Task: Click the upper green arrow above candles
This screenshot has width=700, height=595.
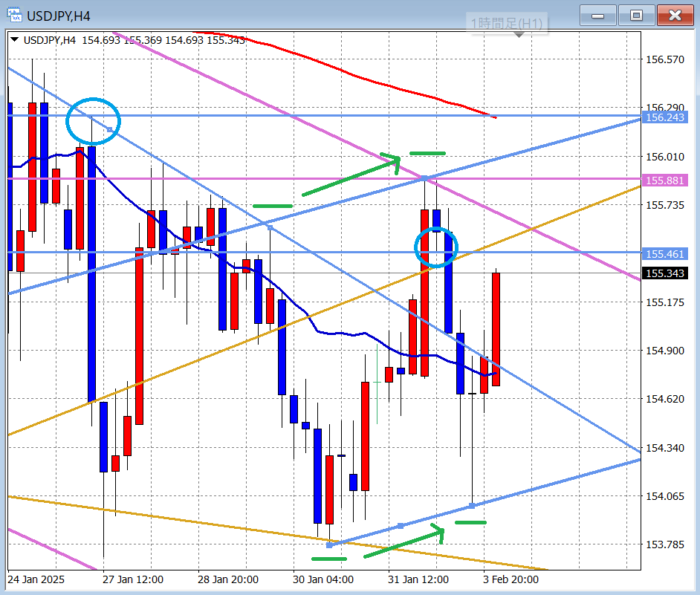Action: click(351, 176)
